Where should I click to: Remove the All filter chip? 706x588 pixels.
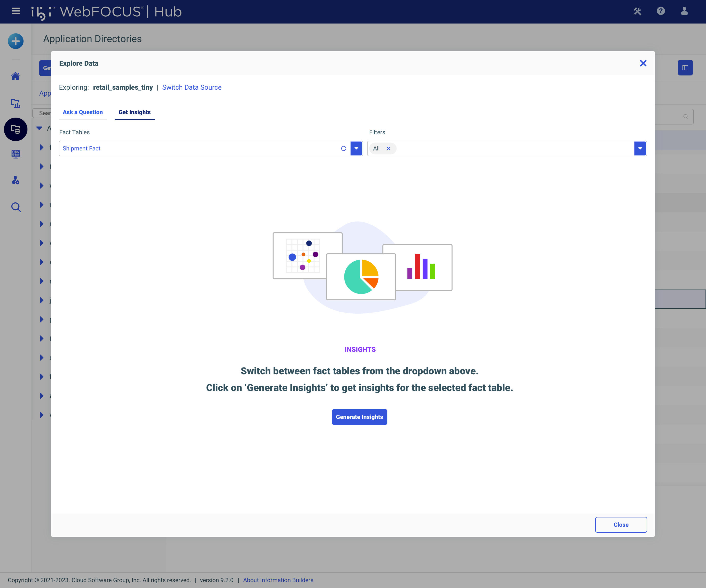388,148
